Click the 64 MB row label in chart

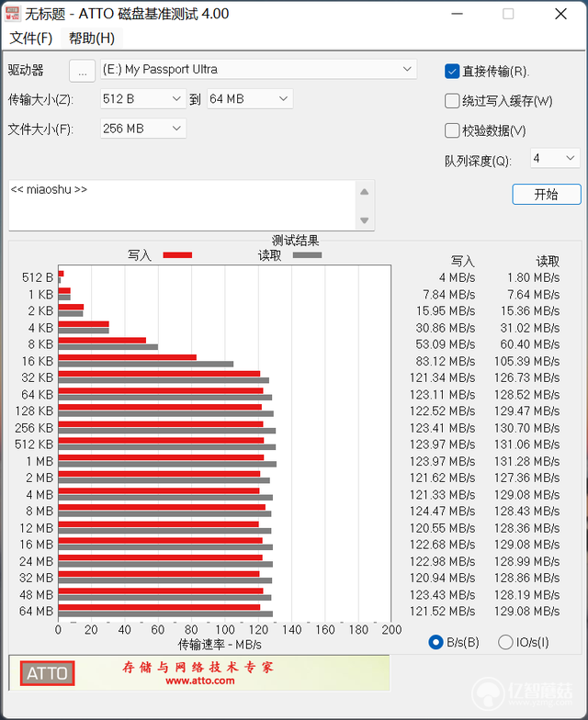[x=37, y=612]
